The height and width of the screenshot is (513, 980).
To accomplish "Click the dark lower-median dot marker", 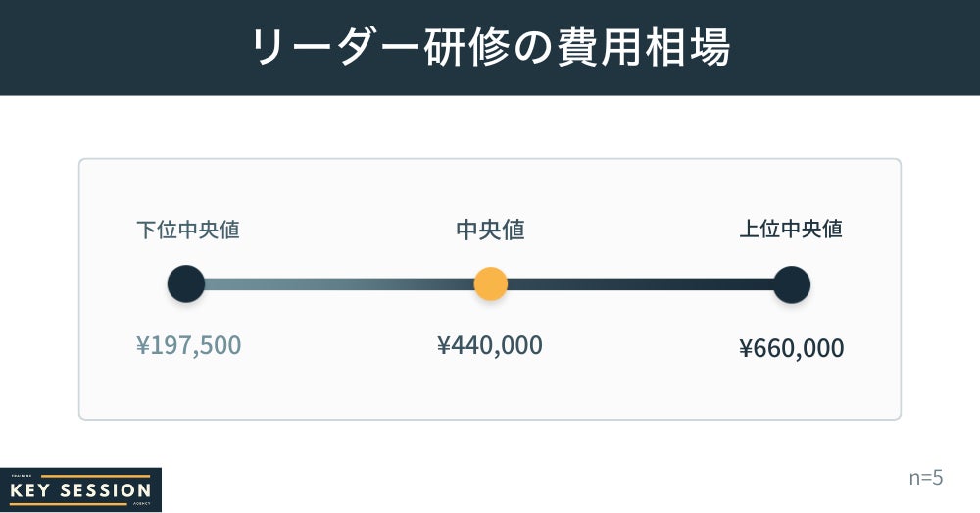I will (186, 284).
